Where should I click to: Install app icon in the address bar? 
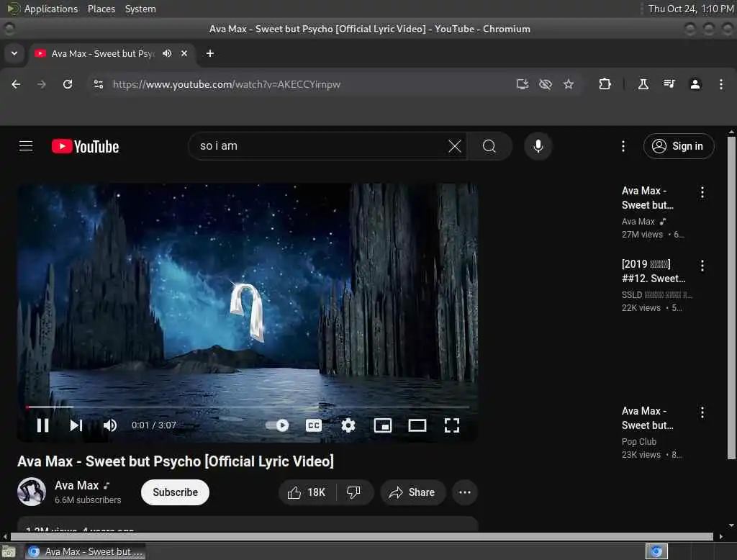[523, 84]
